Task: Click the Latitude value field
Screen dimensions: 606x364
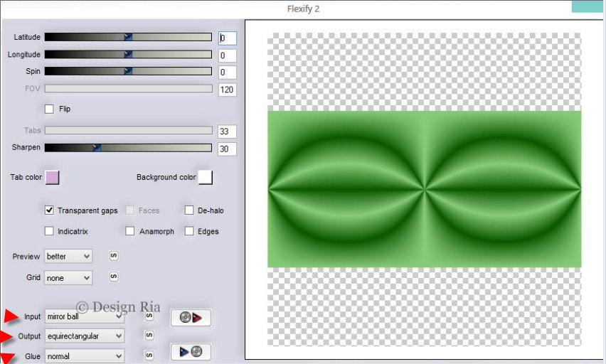Action: [x=228, y=38]
